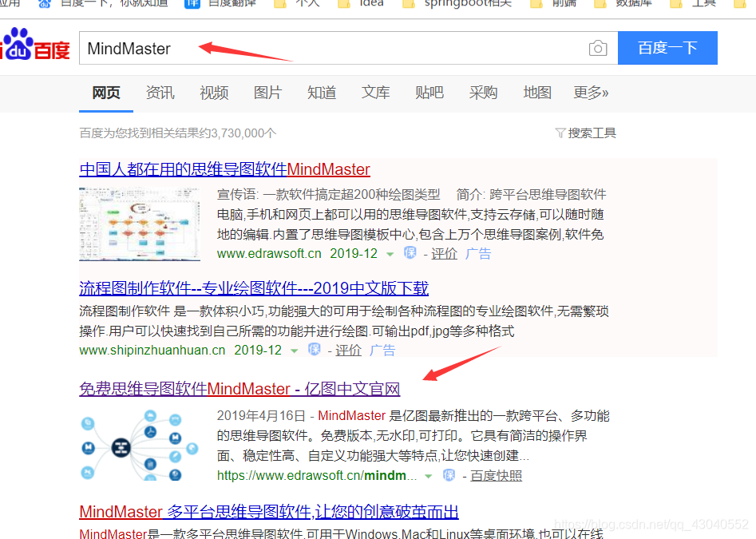Click 广告 label under shipinzhuanhuan.cn result
This screenshot has height=539, width=756.
[x=382, y=350]
